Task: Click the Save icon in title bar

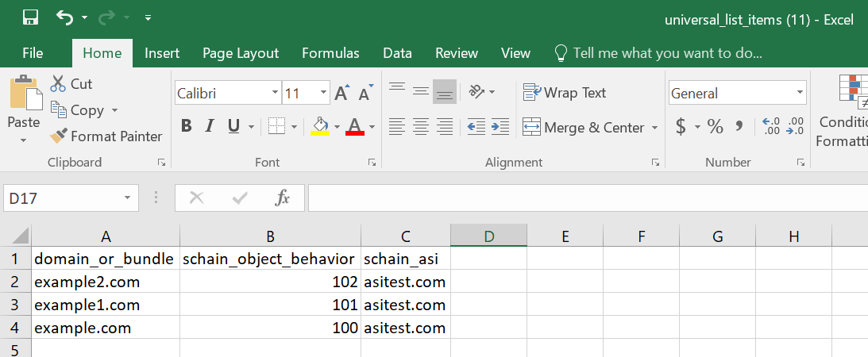Action: pyautogui.click(x=30, y=17)
